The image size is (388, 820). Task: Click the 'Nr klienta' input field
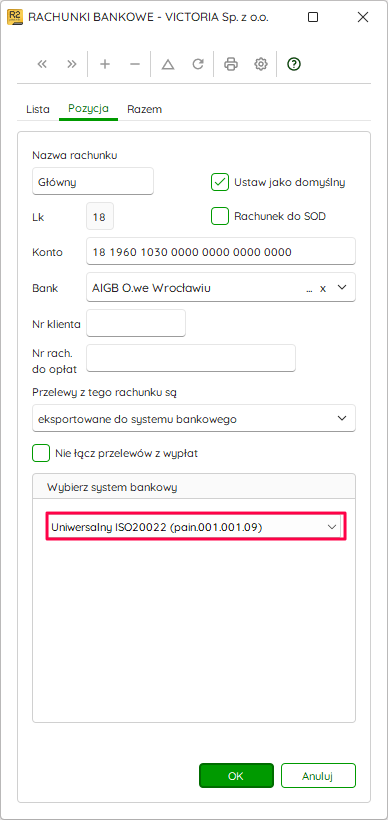pyautogui.click(x=136, y=324)
